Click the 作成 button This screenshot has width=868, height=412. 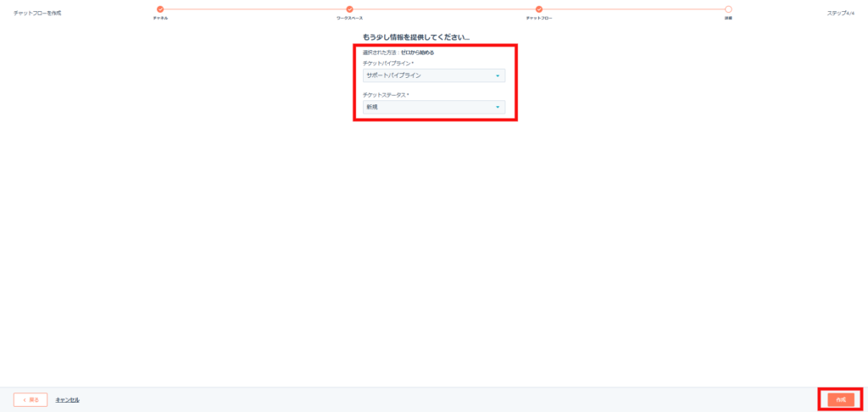click(x=841, y=400)
